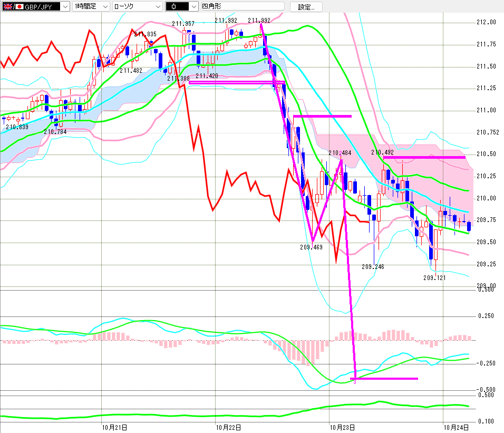Click the 211.482 price label
Screen dimensions: 504x433
(x=131, y=71)
